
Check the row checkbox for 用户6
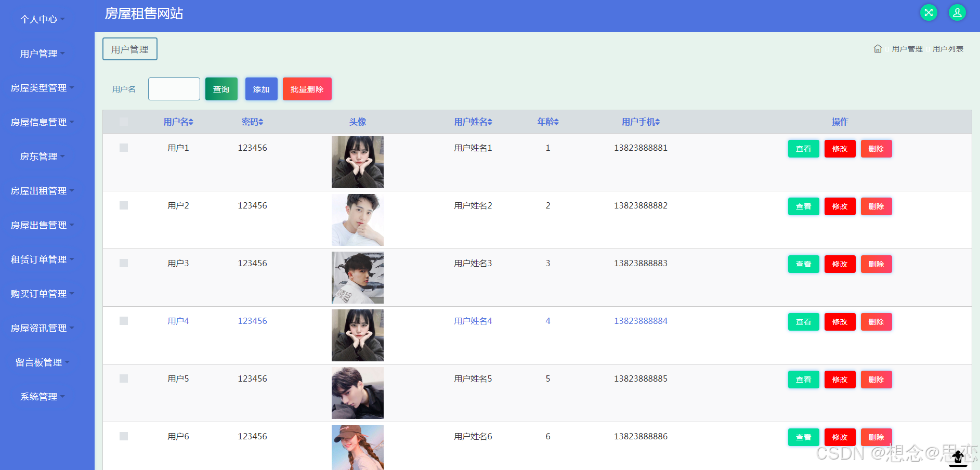tap(124, 436)
